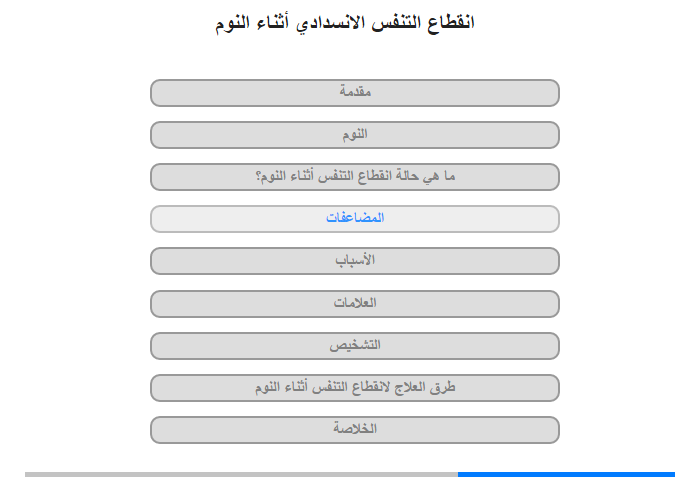Open the مقدمة section button
Image resolution: width=700 pixels, height=480 pixels.
(355, 93)
